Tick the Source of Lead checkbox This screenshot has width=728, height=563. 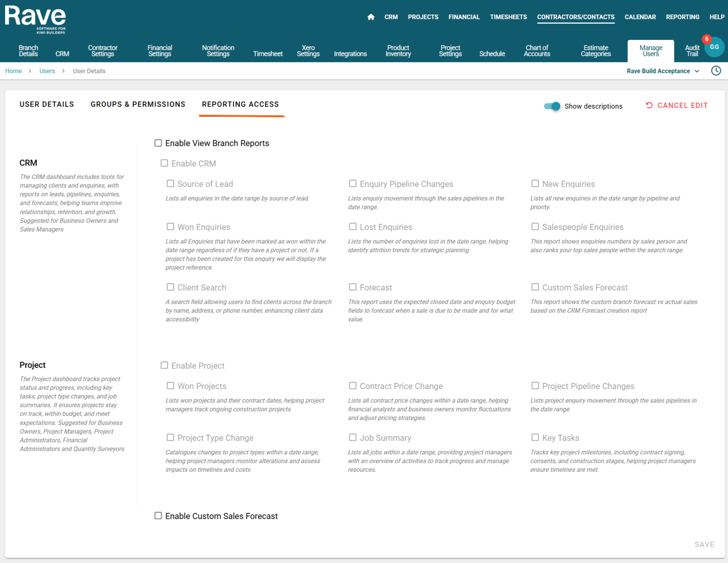click(x=170, y=184)
